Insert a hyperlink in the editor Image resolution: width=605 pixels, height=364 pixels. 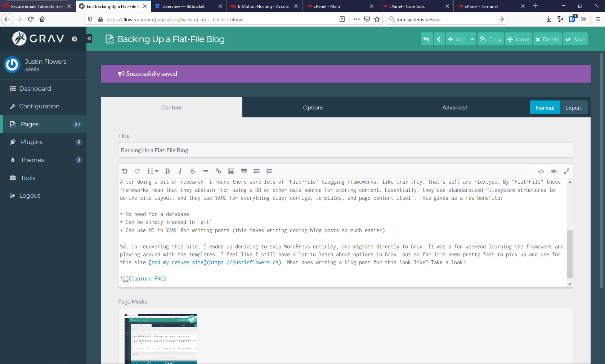coord(218,171)
